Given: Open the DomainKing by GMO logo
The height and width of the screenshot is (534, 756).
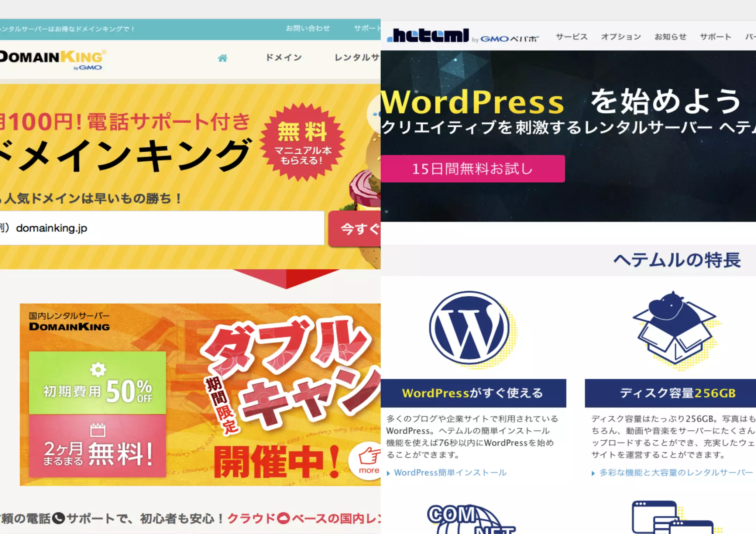Looking at the screenshot, I should (x=53, y=59).
